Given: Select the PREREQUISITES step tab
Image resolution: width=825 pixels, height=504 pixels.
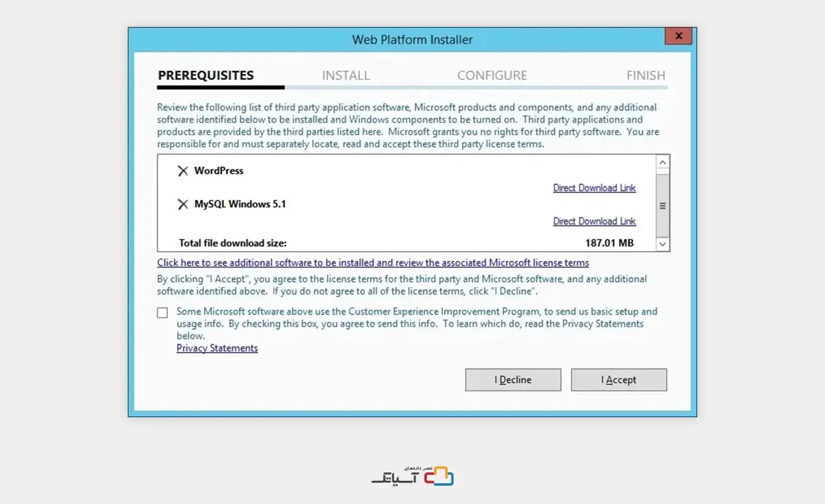Looking at the screenshot, I should (x=205, y=75).
